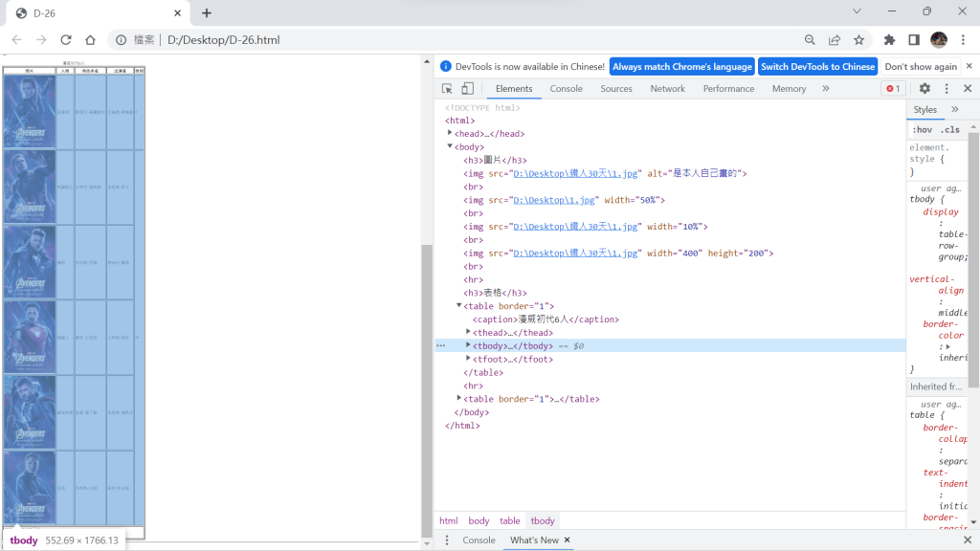Select the h3 表格 element line
The width and height of the screenshot is (980, 551).
[x=495, y=293]
